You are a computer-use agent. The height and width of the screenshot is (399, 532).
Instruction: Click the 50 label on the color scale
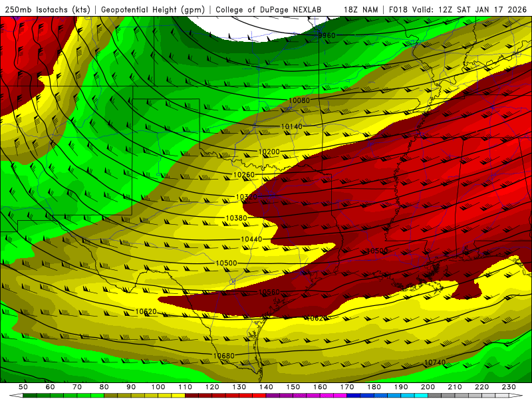click(23, 387)
